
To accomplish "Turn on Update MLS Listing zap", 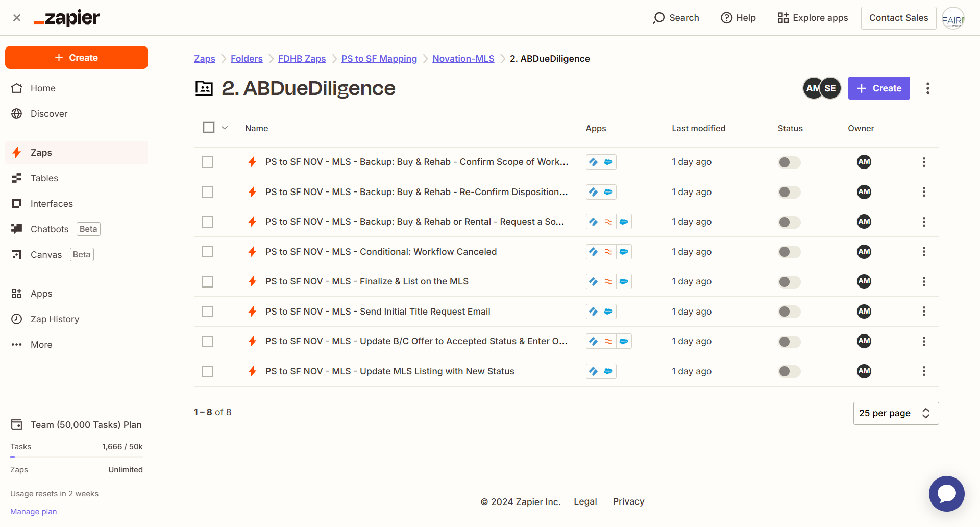I will pyautogui.click(x=789, y=371).
